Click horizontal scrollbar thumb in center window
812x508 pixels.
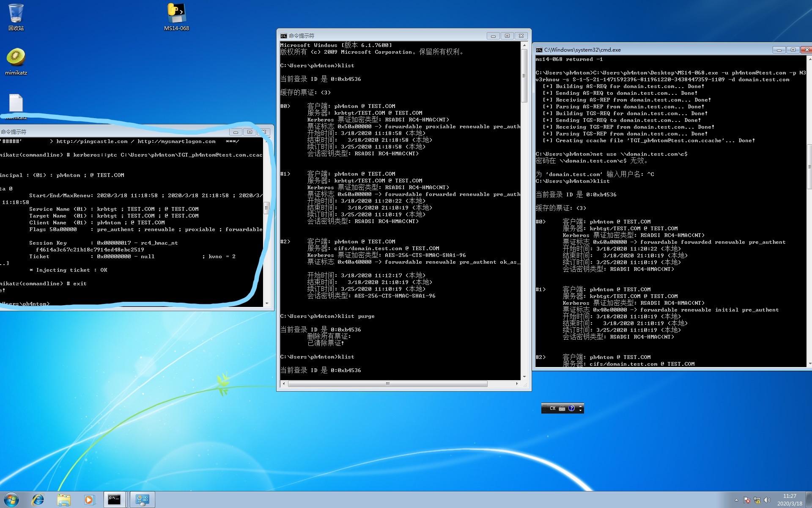tap(387, 384)
